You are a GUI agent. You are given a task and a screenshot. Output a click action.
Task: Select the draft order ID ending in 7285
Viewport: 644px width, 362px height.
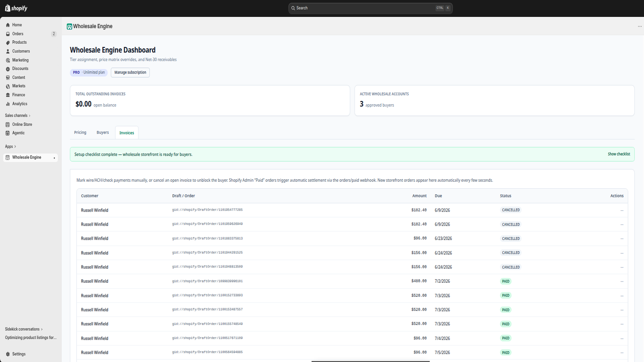pos(207,210)
